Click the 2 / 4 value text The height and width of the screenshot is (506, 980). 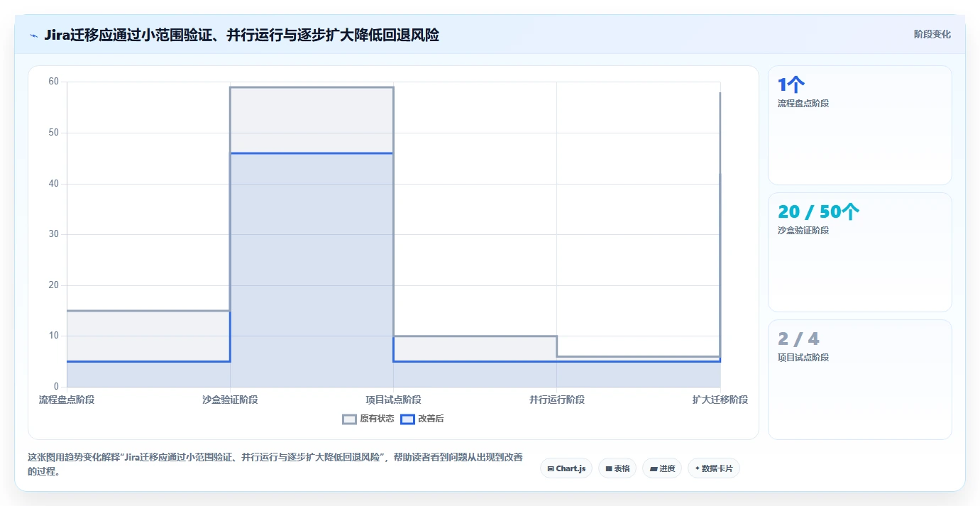tap(798, 339)
